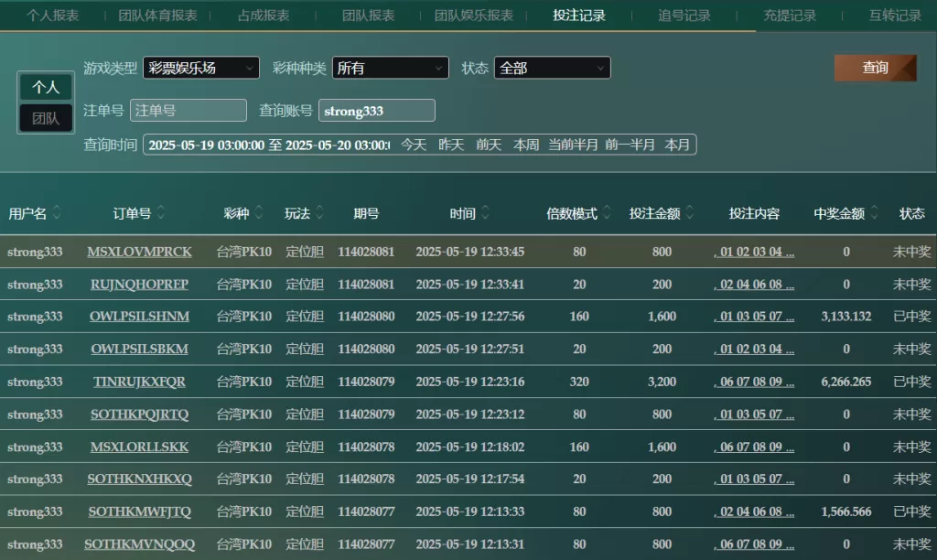Select the 个人 view toggle
The height and width of the screenshot is (560, 937).
[x=46, y=87]
